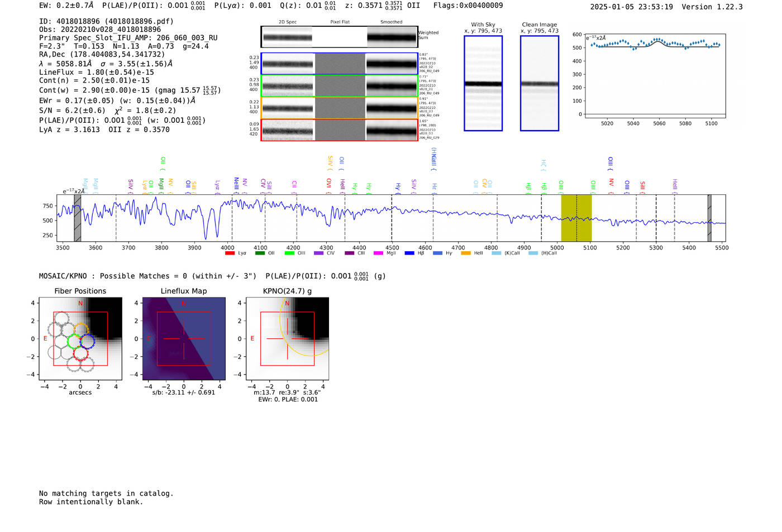Click 'No matching targets in catalog.' message
Image resolution: width=782 pixels, height=532 pixels.
pyautogui.click(x=106, y=493)
